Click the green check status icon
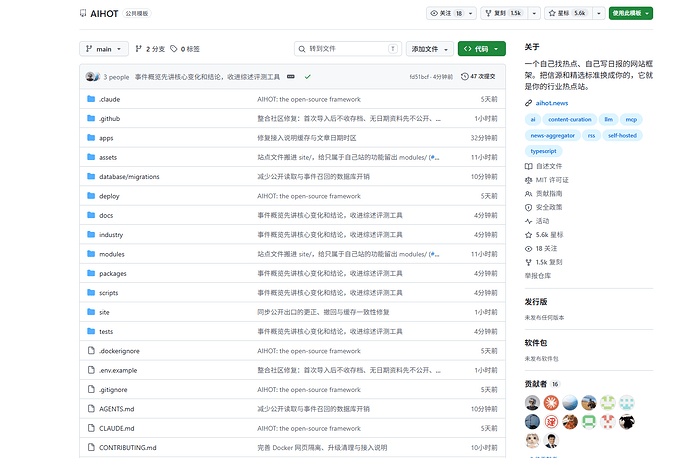Viewport: 690px width, 458px height. [308, 77]
